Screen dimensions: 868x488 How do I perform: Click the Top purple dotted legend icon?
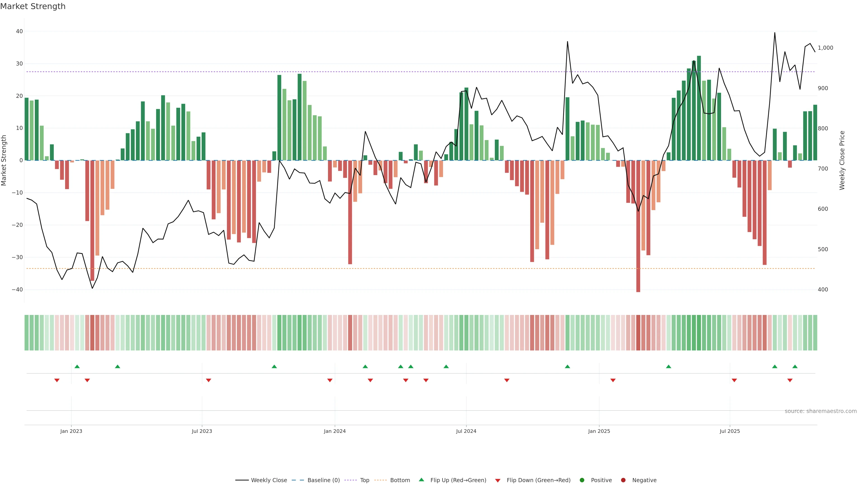[x=350, y=480]
